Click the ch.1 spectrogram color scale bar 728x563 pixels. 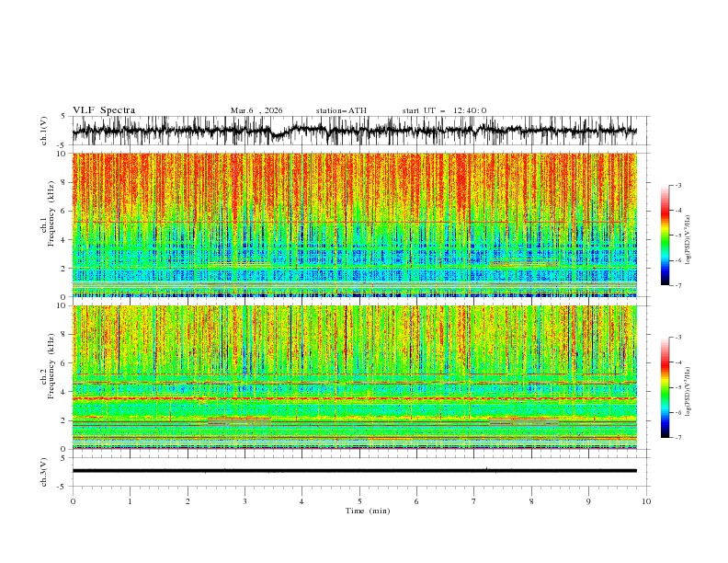click(x=665, y=235)
